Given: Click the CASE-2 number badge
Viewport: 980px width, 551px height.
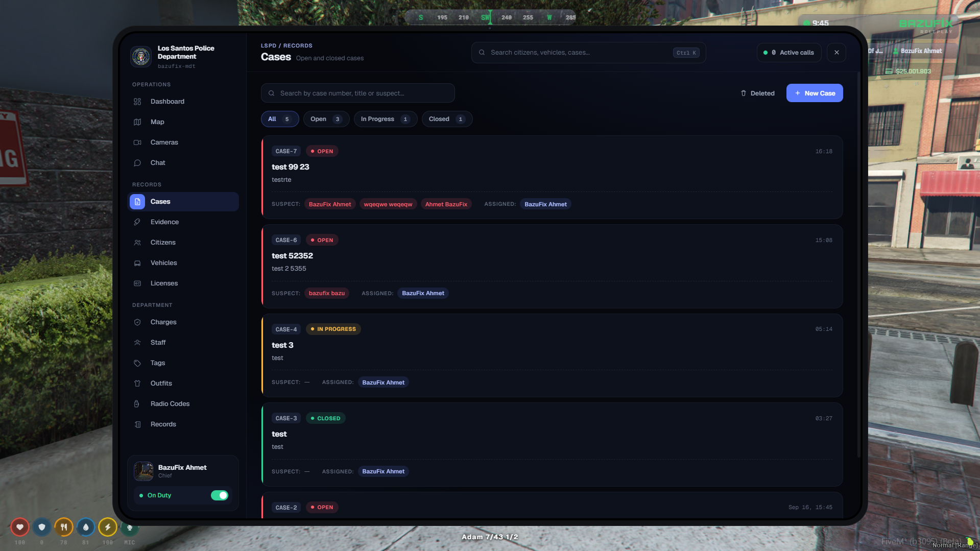Looking at the screenshot, I should click(286, 508).
